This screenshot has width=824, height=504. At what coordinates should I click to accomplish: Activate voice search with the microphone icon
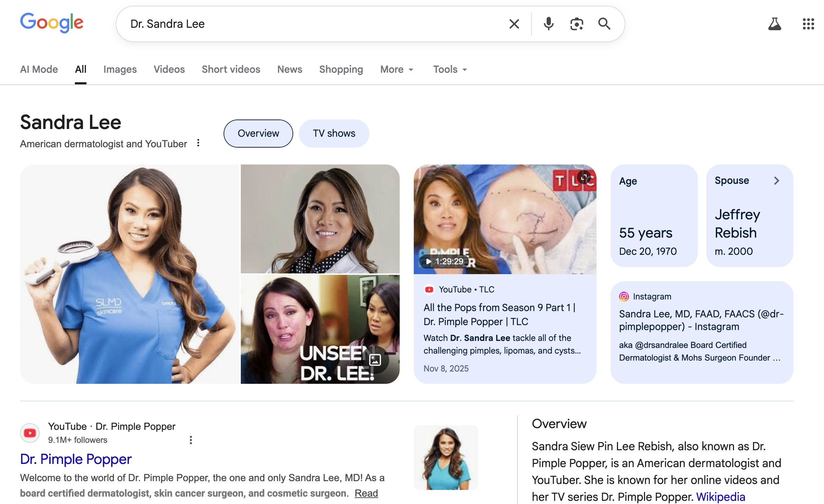[x=548, y=24]
